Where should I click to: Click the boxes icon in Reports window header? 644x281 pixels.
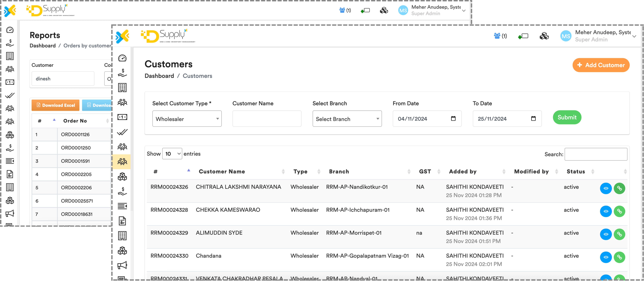point(384,10)
